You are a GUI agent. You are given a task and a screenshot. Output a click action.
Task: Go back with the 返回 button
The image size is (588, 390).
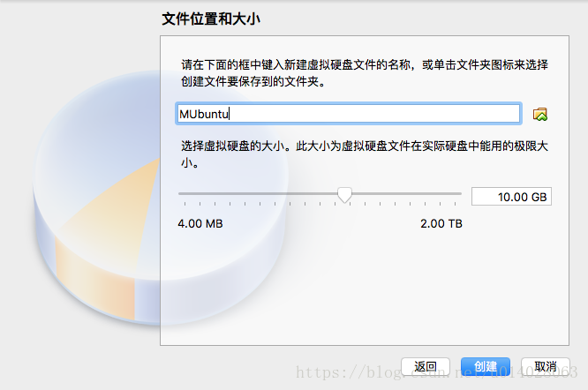pyautogui.click(x=426, y=366)
